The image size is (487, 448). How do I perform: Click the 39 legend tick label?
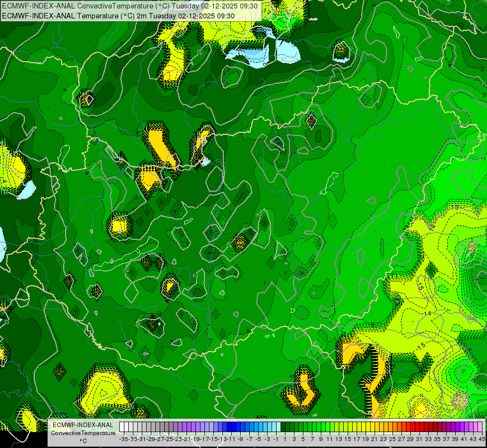pyautogui.click(x=455, y=440)
